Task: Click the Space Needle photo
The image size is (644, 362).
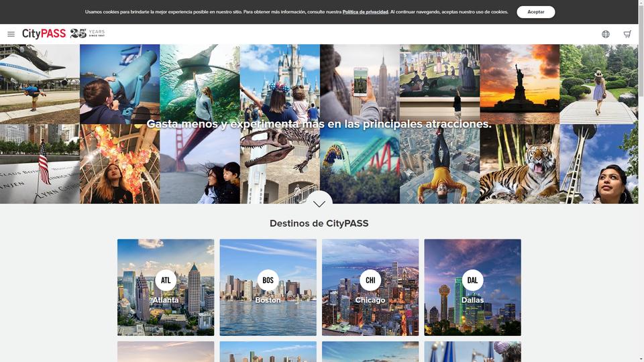Action: coord(599,164)
